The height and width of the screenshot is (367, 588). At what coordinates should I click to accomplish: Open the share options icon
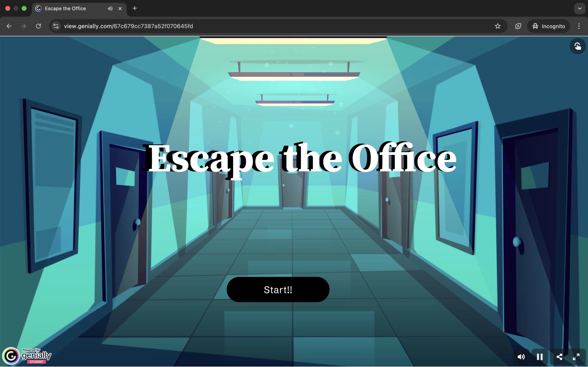click(559, 356)
